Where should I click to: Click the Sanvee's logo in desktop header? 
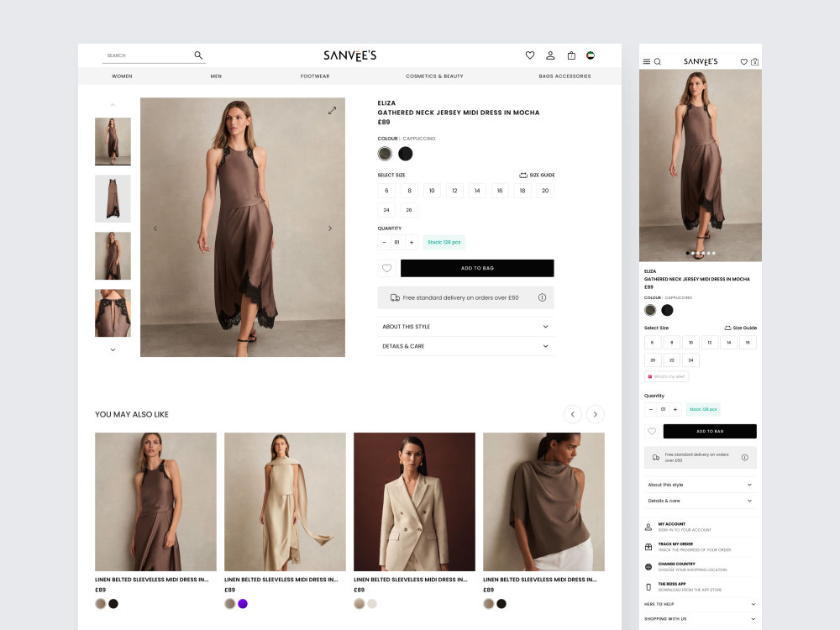click(x=349, y=55)
